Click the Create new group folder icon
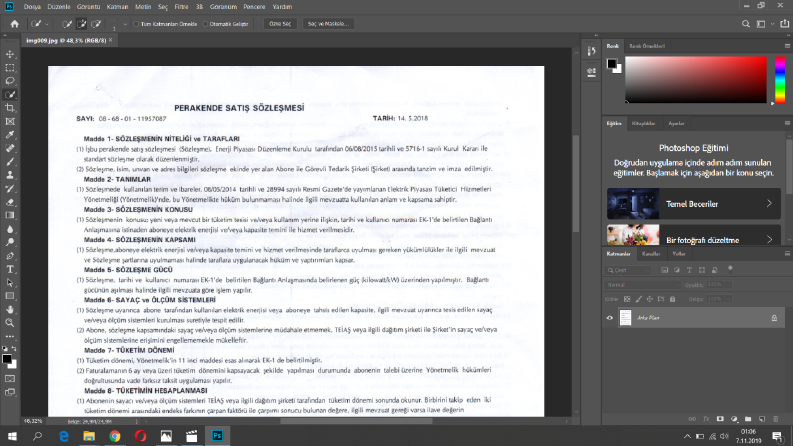Image resolution: width=793 pixels, height=446 pixels. click(748, 419)
